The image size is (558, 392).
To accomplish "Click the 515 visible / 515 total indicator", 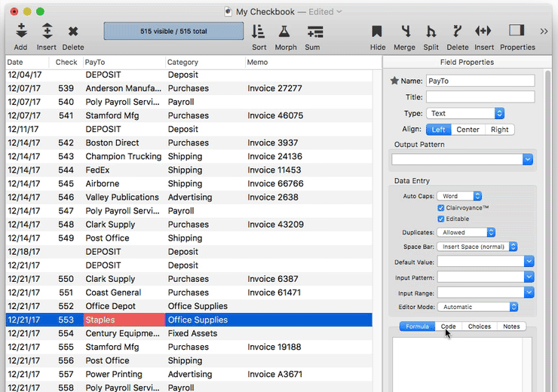I will pos(173,31).
